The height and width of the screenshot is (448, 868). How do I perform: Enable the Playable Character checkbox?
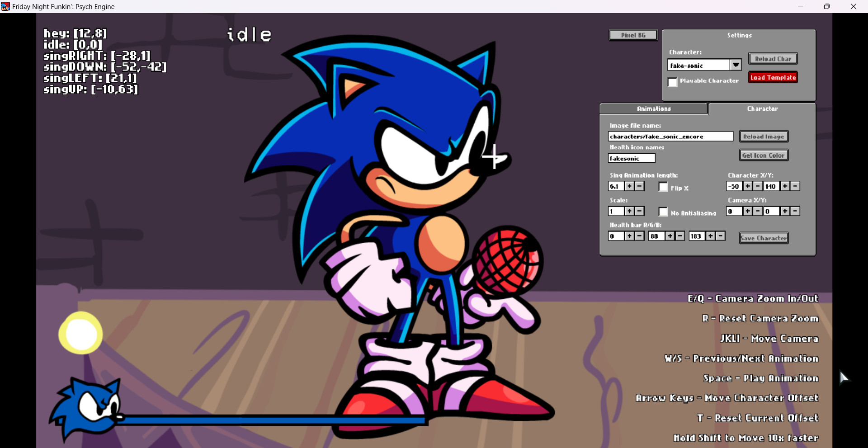click(x=673, y=82)
